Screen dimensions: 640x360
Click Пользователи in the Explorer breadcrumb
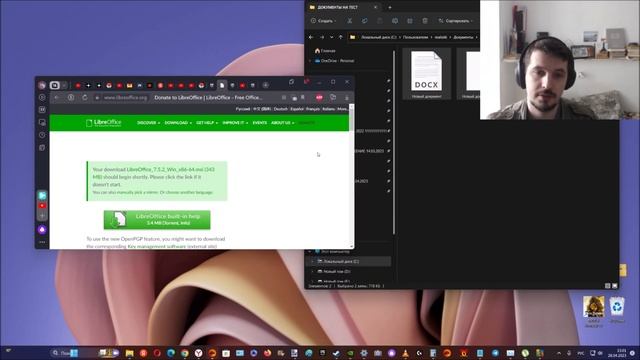click(416, 37)
